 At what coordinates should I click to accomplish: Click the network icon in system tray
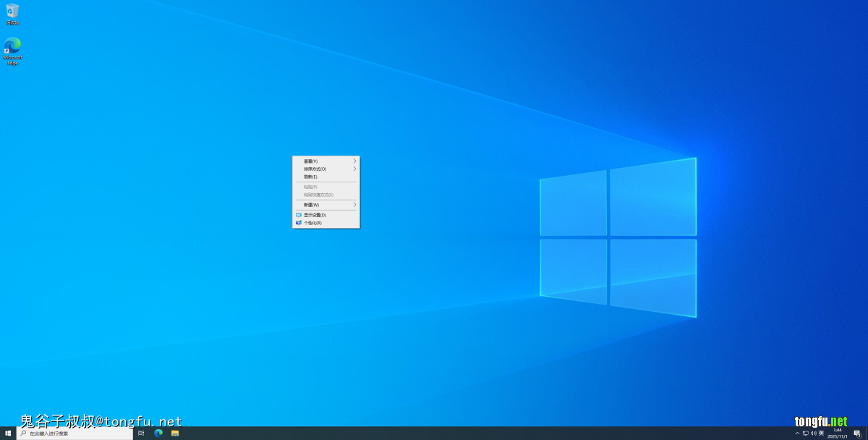(x=805, y=433)
